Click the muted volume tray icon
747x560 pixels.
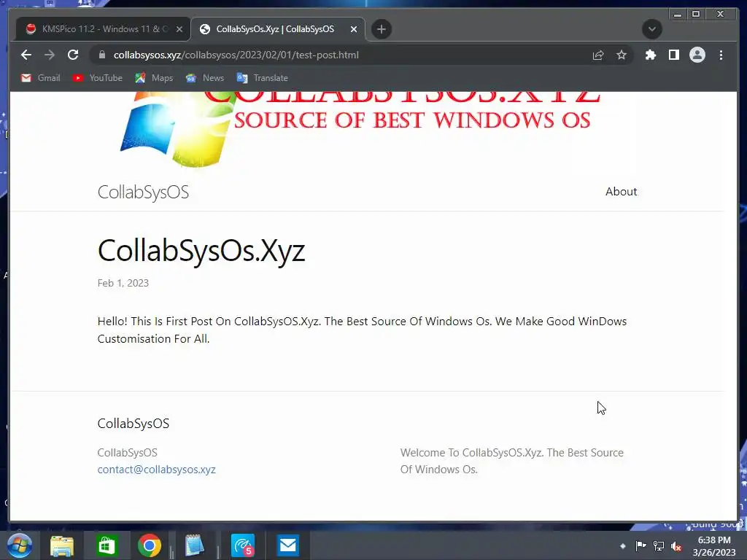tap(676, 546)
